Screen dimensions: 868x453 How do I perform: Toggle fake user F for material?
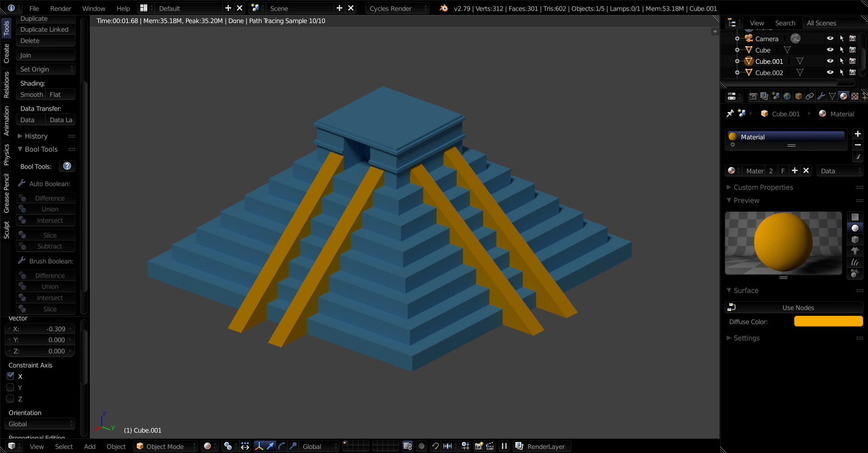(x=783, y=171)
